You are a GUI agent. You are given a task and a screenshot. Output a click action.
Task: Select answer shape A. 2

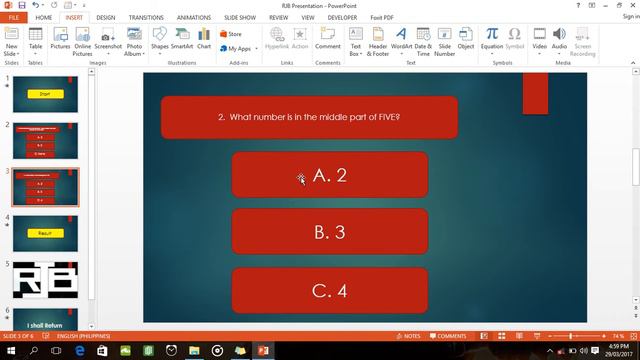(x=330, y=175)
